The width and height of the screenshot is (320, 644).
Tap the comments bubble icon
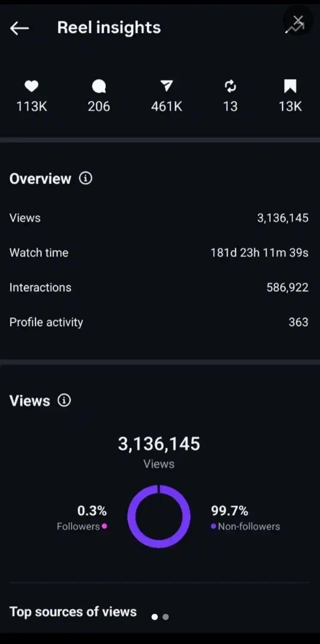pos(99,87)
